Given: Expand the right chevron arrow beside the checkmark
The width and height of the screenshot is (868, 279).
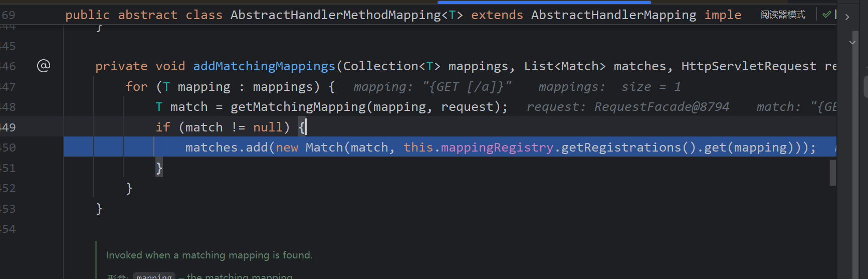Looking at the screenshot, I should [847, 17].
